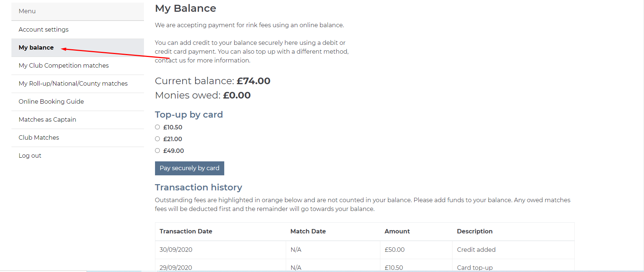Screen dimensions: 644x272
Task: Go to My Club Competition matches
Action: pyautogui.click(x=64, y=65)
